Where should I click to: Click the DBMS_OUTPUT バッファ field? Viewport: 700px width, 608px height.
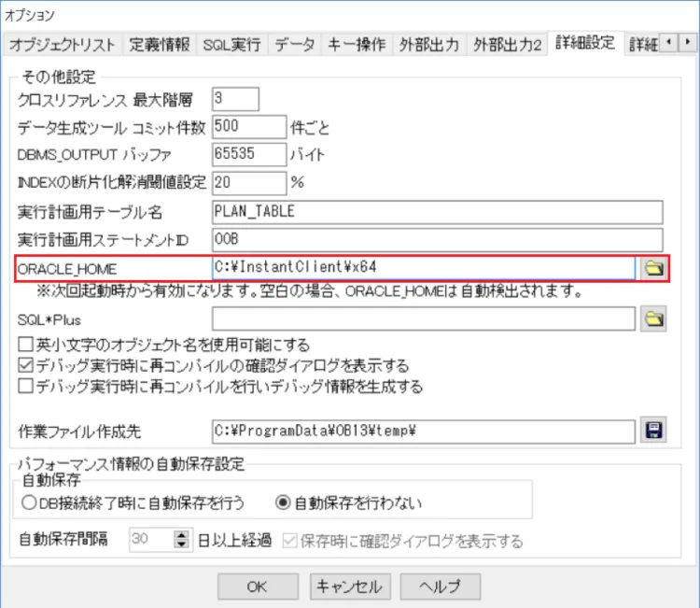pos(249,155)
